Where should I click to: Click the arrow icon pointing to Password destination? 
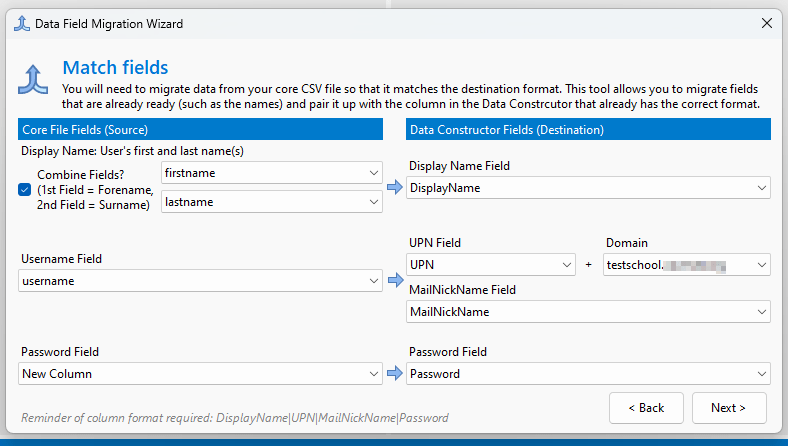(x=394, y=373)
